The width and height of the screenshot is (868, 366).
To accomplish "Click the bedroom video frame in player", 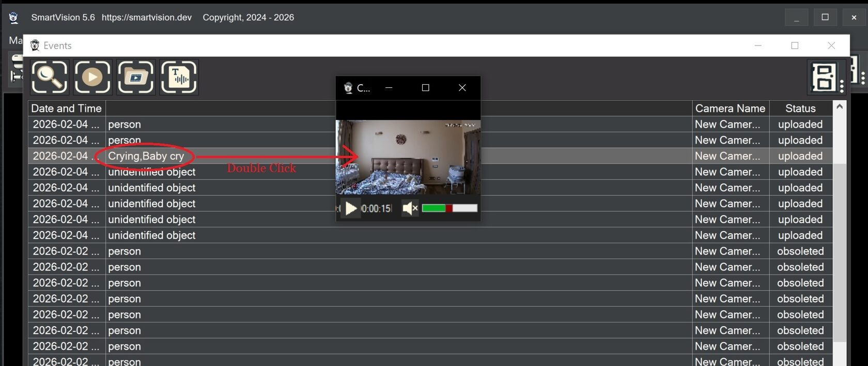I will pos(408,157).
